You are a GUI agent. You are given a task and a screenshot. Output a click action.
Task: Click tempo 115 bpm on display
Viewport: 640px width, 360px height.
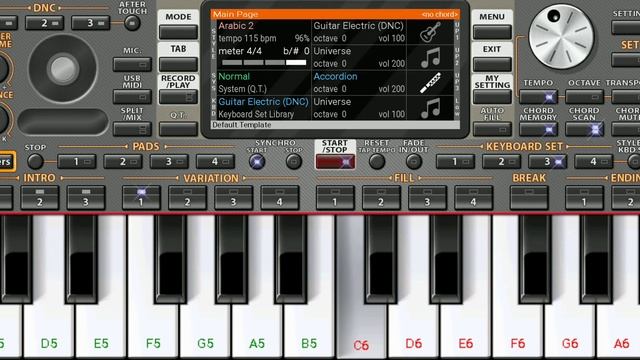click(x=247, y=38)
